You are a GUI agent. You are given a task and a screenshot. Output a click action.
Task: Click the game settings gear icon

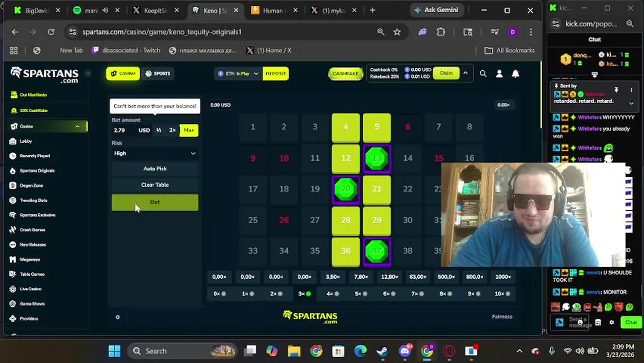click(x=117, y=317)
